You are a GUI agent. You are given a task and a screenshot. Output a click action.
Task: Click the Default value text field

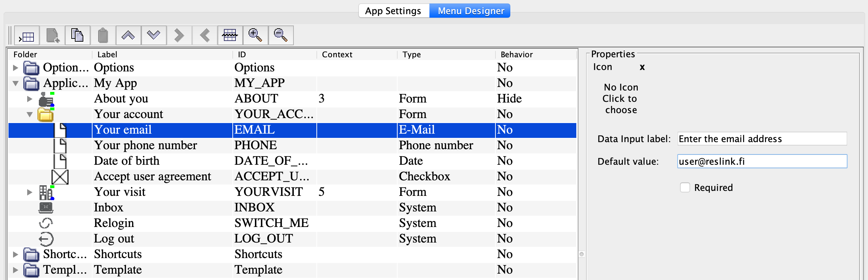(762, 162)
